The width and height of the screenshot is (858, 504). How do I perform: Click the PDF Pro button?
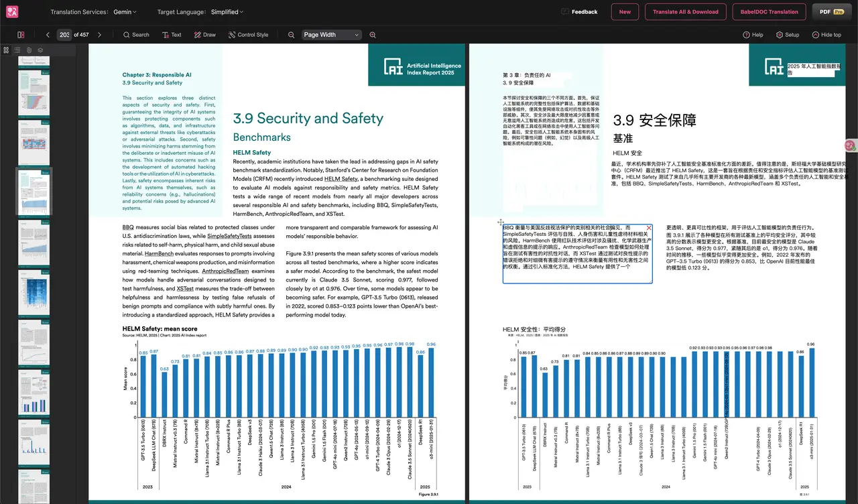click(832, 12)
